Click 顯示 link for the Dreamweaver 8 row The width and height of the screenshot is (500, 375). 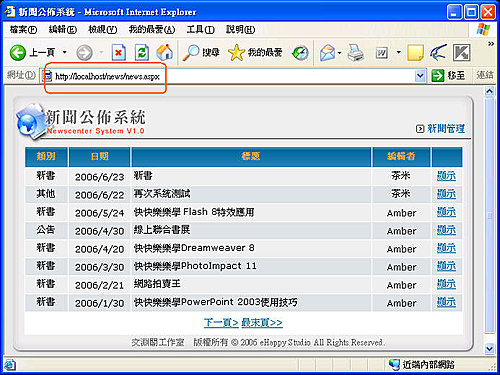[446, 248]
